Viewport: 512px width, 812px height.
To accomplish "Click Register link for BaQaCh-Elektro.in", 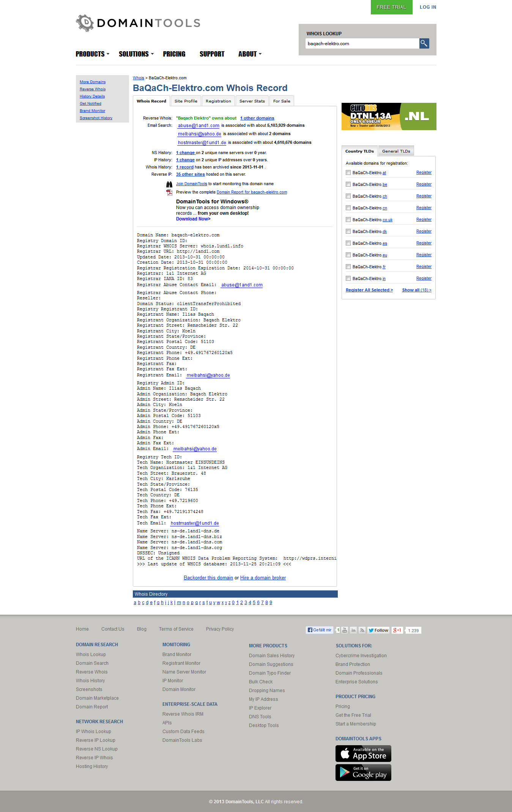I will 424,278.
